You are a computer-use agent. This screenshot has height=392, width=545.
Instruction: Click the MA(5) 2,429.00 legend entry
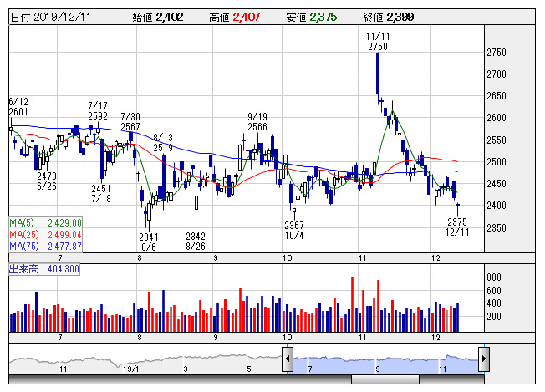pos(45,223)
